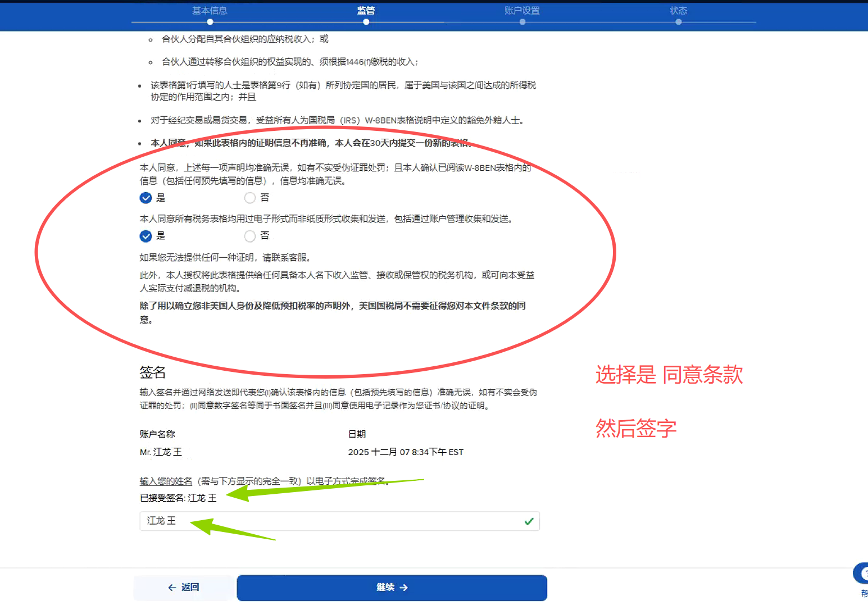
Task: Click the underlined 输入您的姓名 text
Action: click(166, 481)
